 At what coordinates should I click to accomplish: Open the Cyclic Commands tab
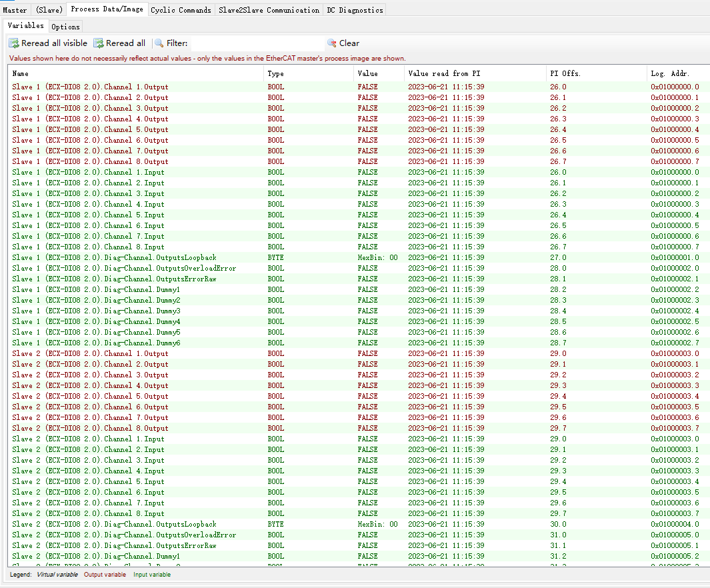181,10
